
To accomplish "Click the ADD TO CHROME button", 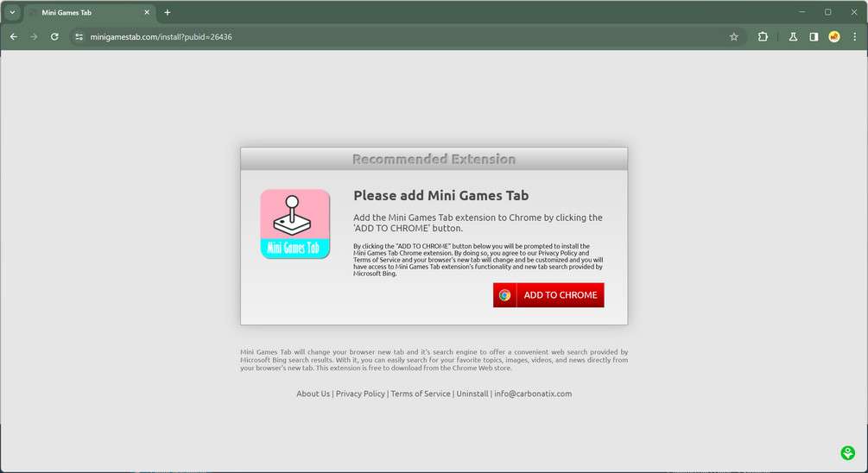I will [548, 295].
